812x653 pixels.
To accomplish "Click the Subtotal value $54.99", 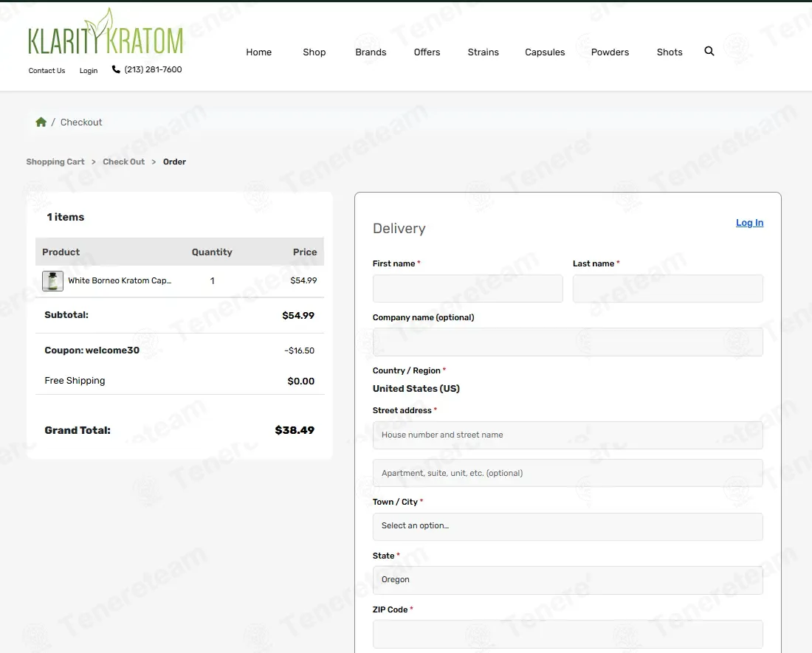I will click(298, 315).
